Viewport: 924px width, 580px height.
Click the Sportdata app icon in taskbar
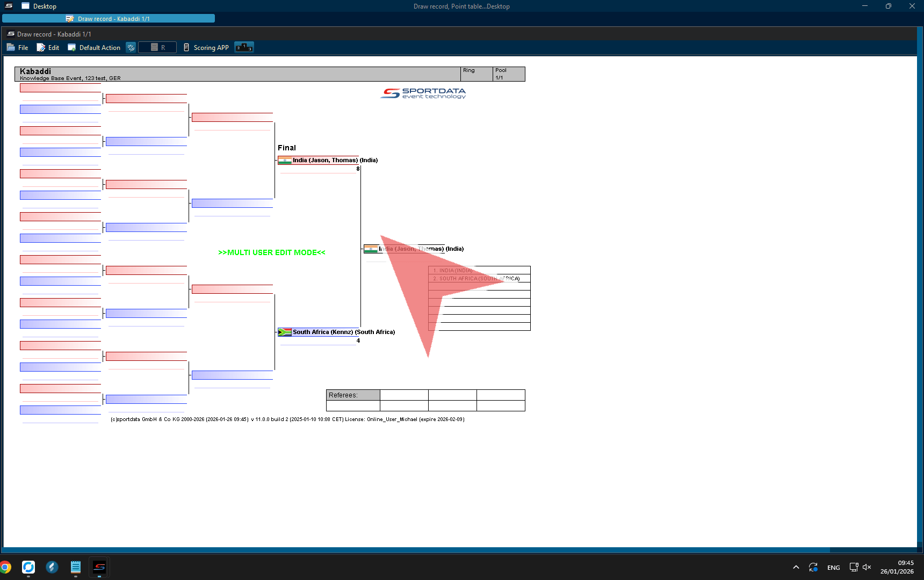click(99, 567)
